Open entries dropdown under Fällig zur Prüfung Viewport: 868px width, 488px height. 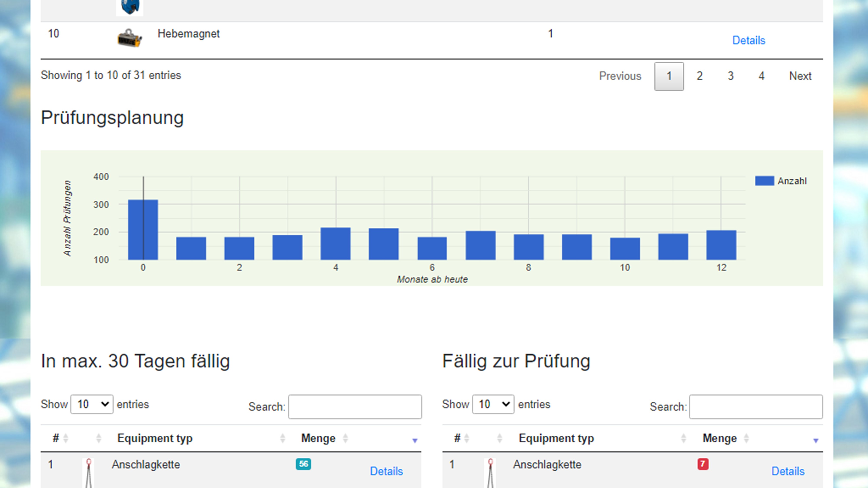[x=493, y=404]
